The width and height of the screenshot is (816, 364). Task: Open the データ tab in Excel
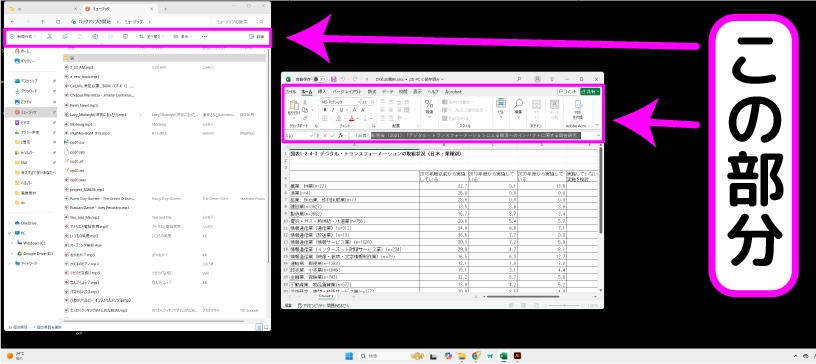click(388, 91)
